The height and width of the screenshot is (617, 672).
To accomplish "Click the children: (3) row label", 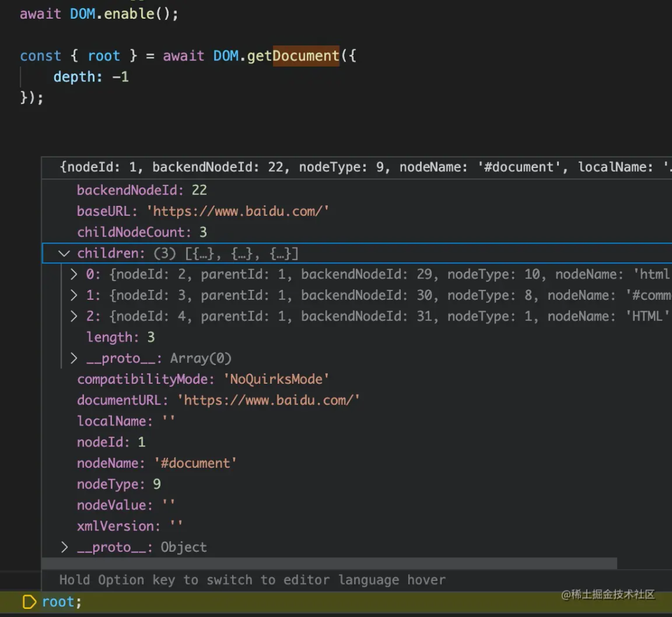I will [x=188, y=254].
